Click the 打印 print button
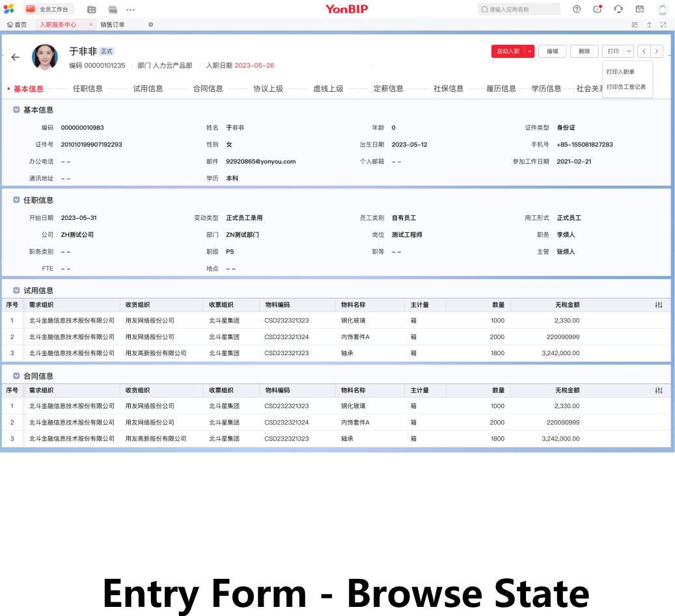This screenshot has width=675, height=616. 613,51
